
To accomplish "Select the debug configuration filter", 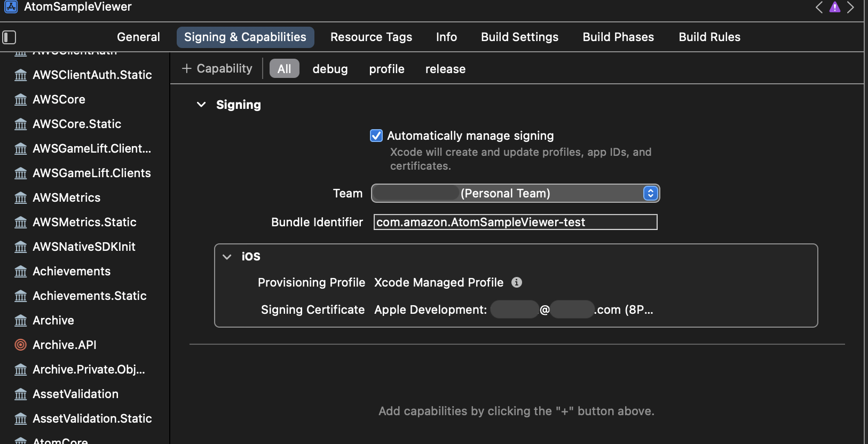I will [x=330, y=69].
